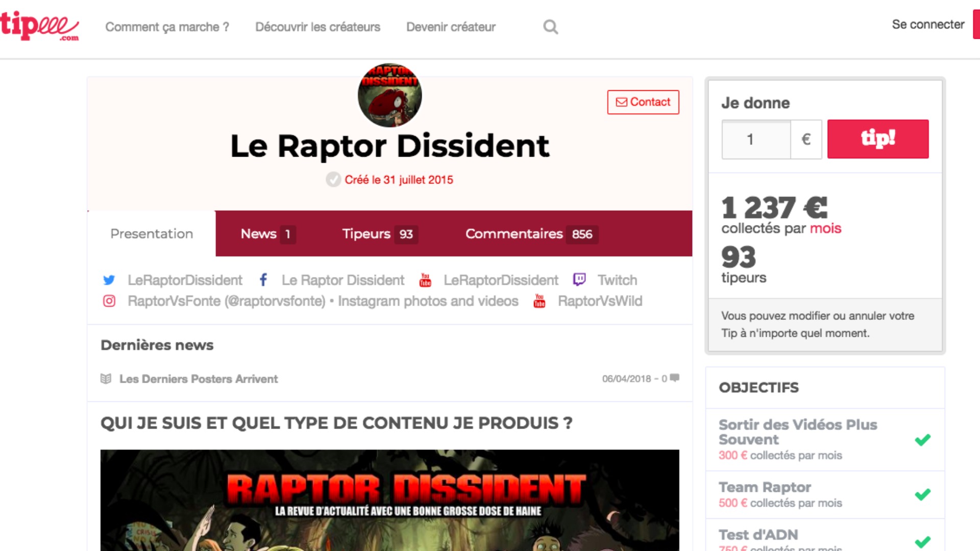Open Devenir créateur page
Viewport: 980px width, 551px height.
(451, 27)
